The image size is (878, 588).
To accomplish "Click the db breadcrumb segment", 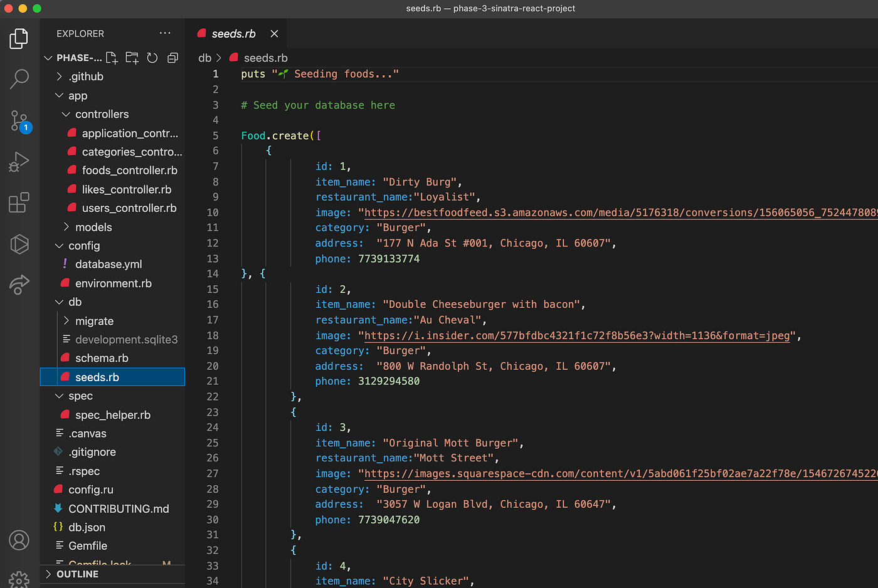I will (204, 58).
